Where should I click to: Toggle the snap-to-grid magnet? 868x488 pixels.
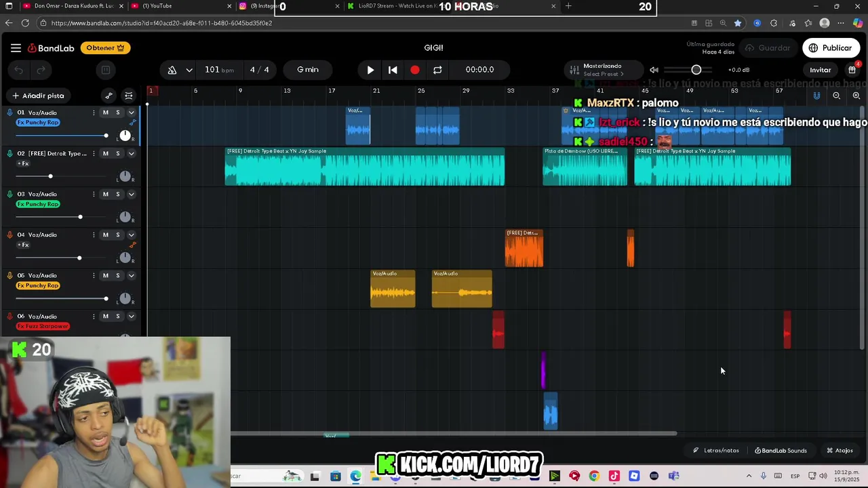(x=816, y=96)
